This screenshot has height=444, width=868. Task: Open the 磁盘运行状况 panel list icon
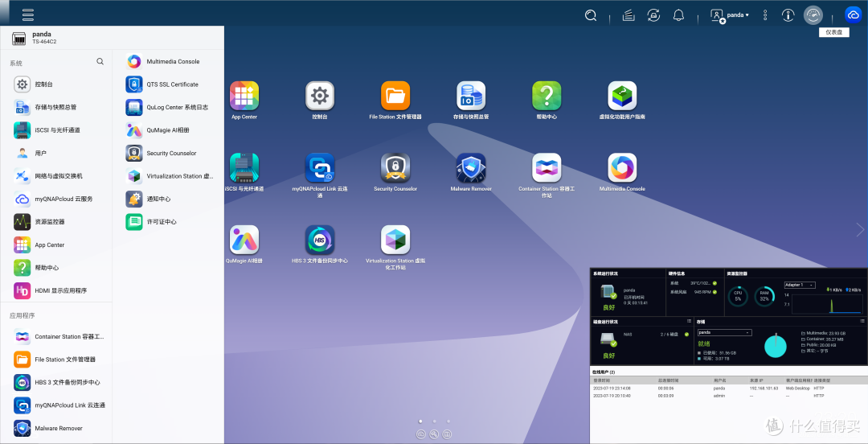pos(690,322)
